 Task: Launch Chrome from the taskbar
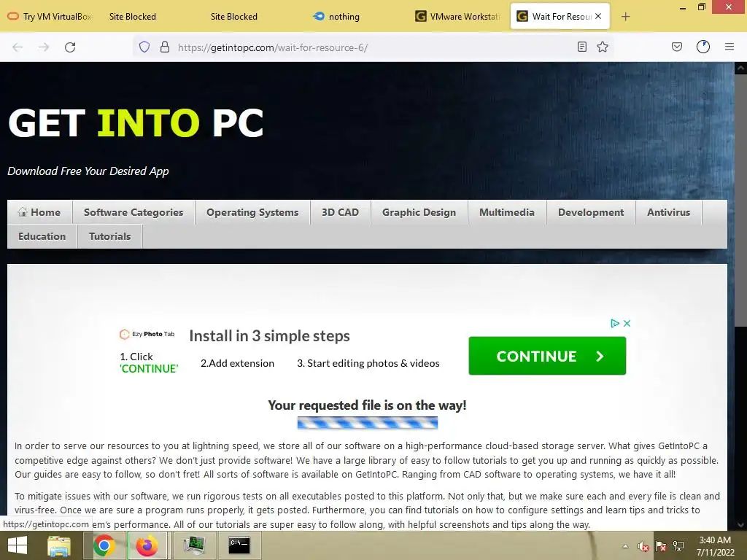(104, 545)
